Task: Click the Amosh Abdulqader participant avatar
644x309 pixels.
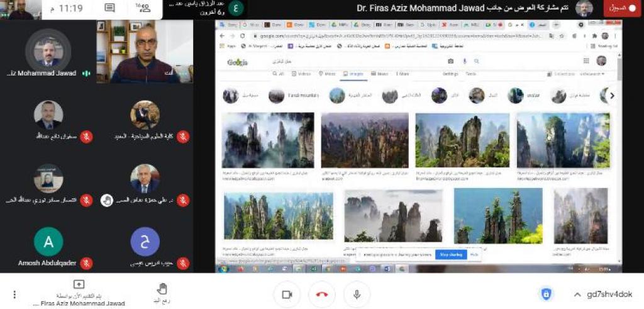Action: [48, 242]
